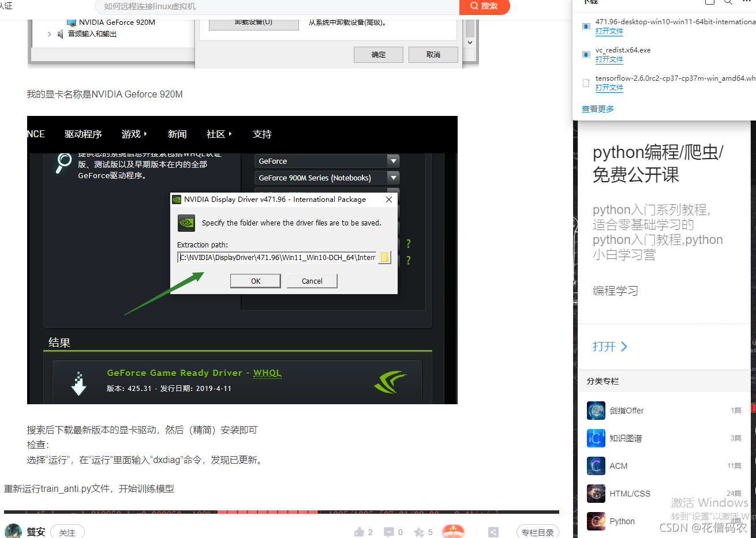
Task: Open the 剑指Offer column link
Action: pos(627,411)
